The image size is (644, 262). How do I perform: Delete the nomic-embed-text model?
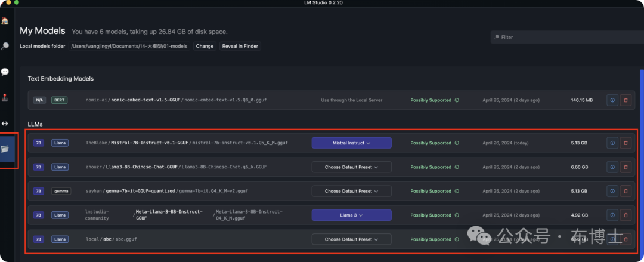tap(626, 100)
